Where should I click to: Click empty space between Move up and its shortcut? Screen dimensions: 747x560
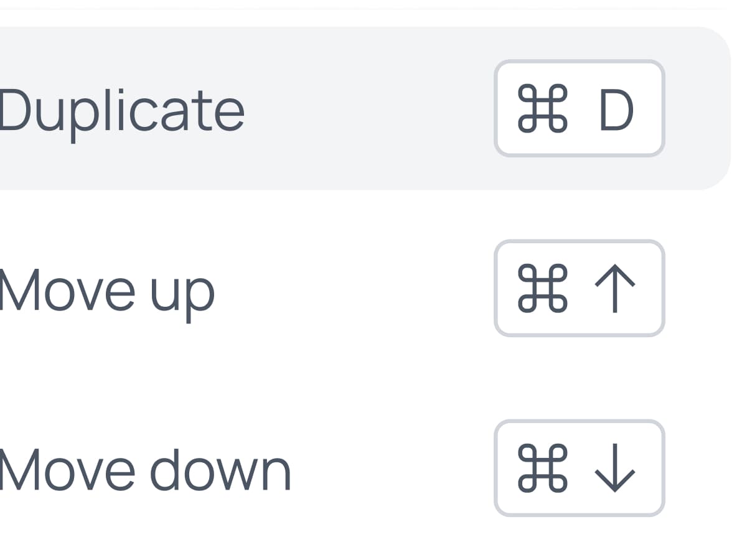tap(355, 289)
